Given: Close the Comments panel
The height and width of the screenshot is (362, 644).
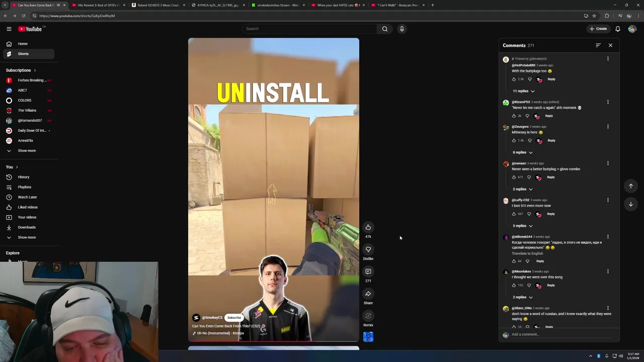Looking at the screenshot, I should pyautogui.click(x=610, y=45).
